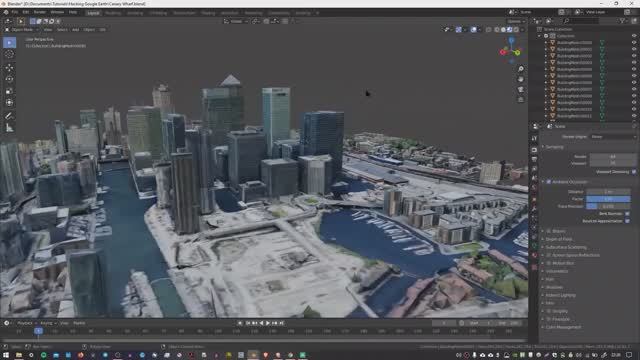Open the outliner filter funnel
This screenshot has width=640, height=360.
[623, 21]
